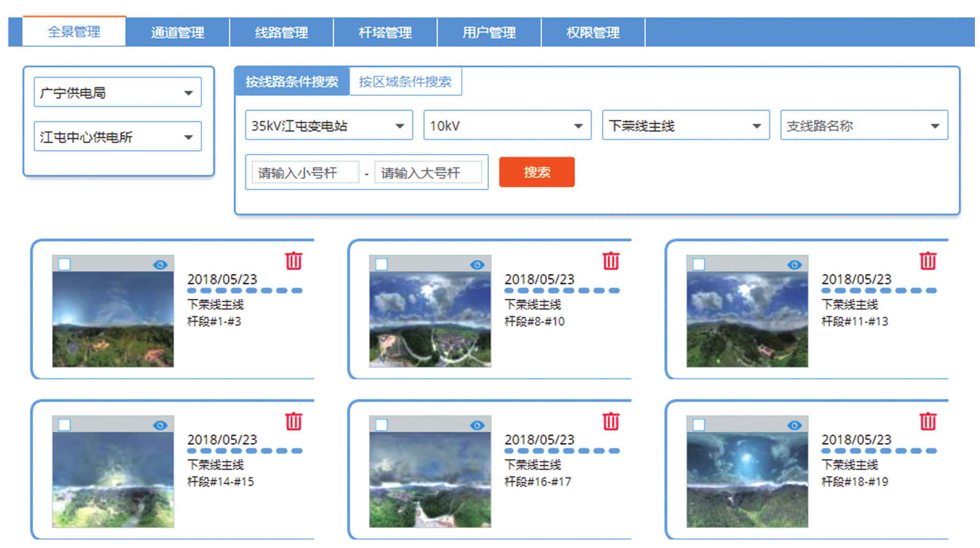Click the 杆段#14-#15 label text

221,481
